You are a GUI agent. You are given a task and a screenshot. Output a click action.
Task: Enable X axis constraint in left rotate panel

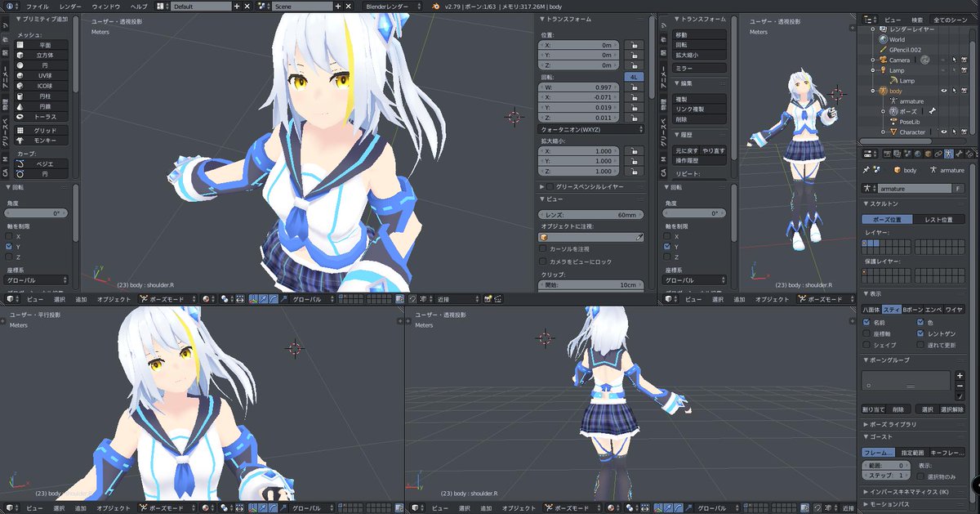coord(9,236)
